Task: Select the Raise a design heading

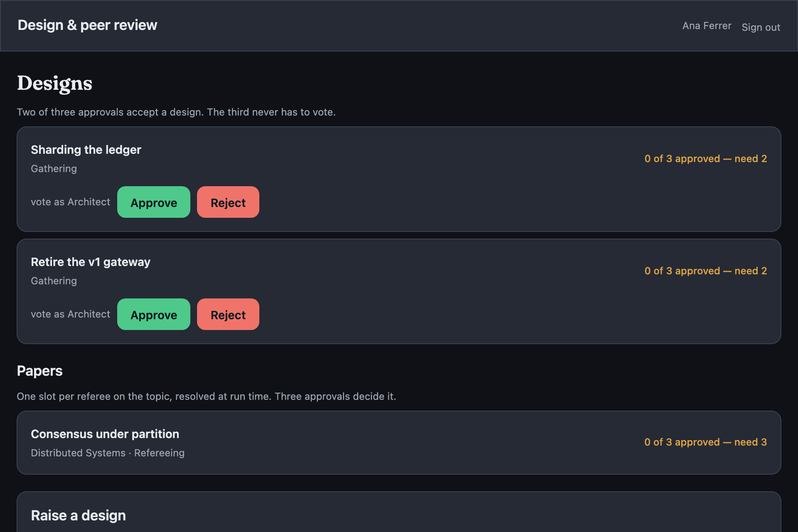Action: [x=79, y=515]
